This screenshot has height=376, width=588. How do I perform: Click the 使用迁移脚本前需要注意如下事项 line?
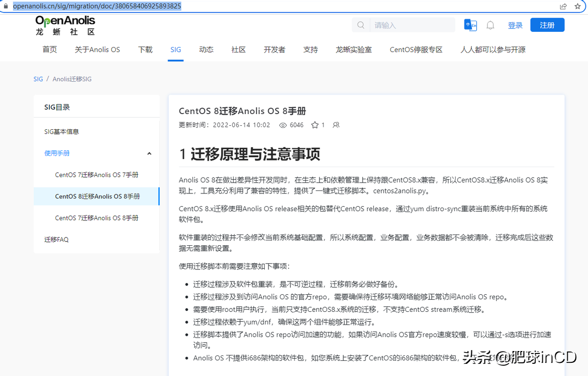tap(235, 266)
